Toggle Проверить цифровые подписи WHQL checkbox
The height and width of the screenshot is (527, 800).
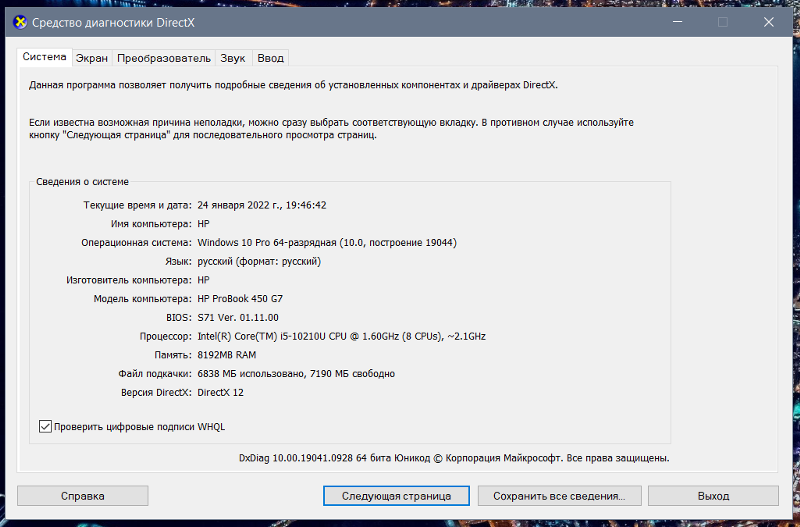click(x=45, y=426)
